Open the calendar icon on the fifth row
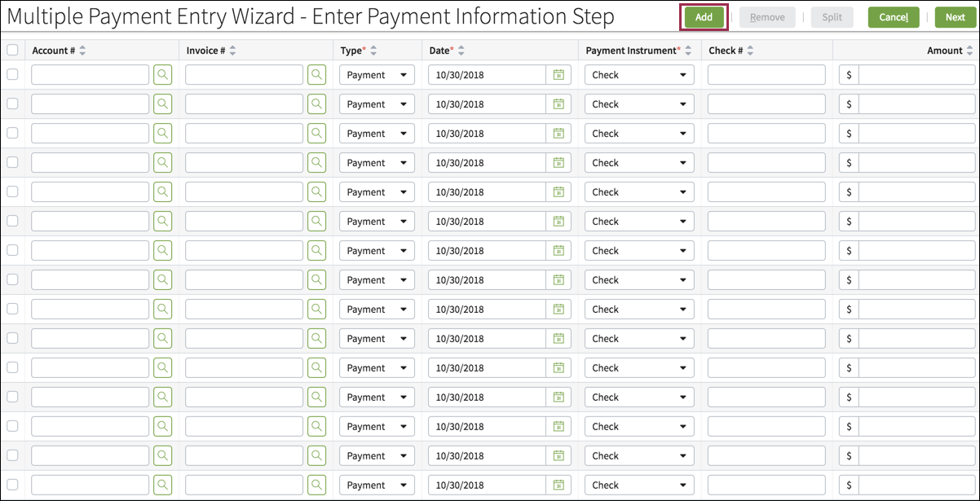 558,191
